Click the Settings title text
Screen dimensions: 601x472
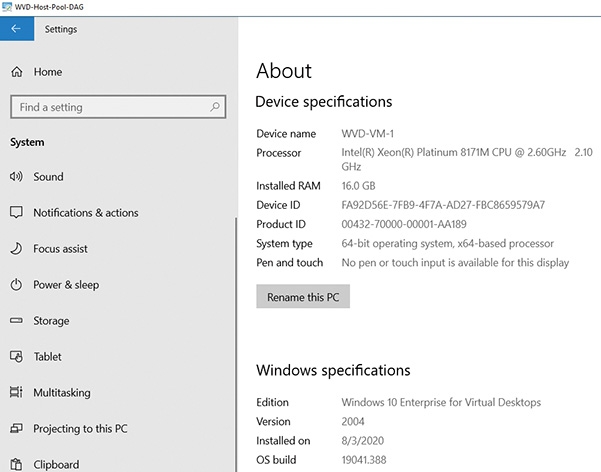61,29
